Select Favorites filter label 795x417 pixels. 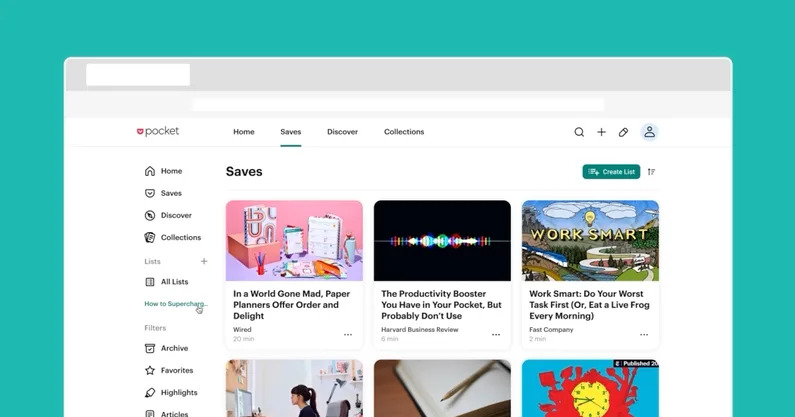177,370
